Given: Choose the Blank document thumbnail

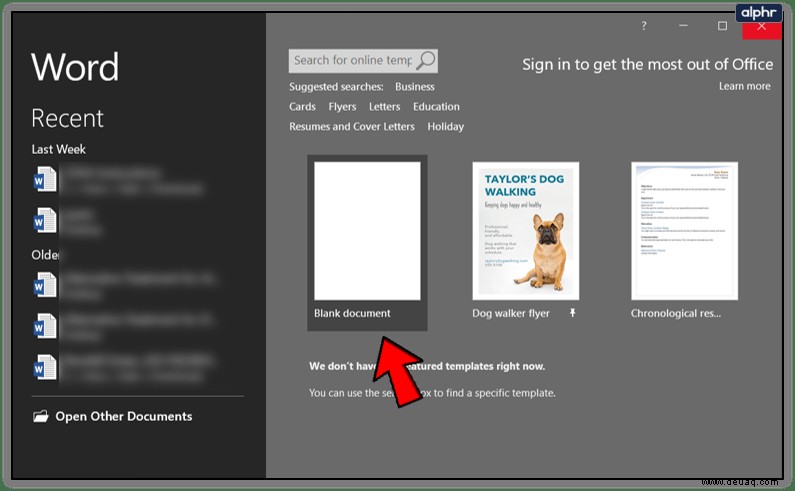Looking at the screenshot, I should point(367,231).
